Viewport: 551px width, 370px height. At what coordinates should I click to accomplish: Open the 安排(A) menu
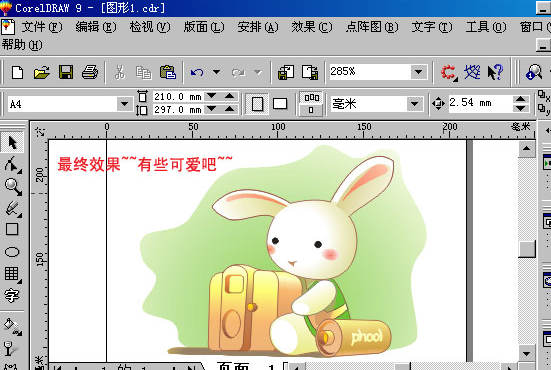tap(258, 27)
